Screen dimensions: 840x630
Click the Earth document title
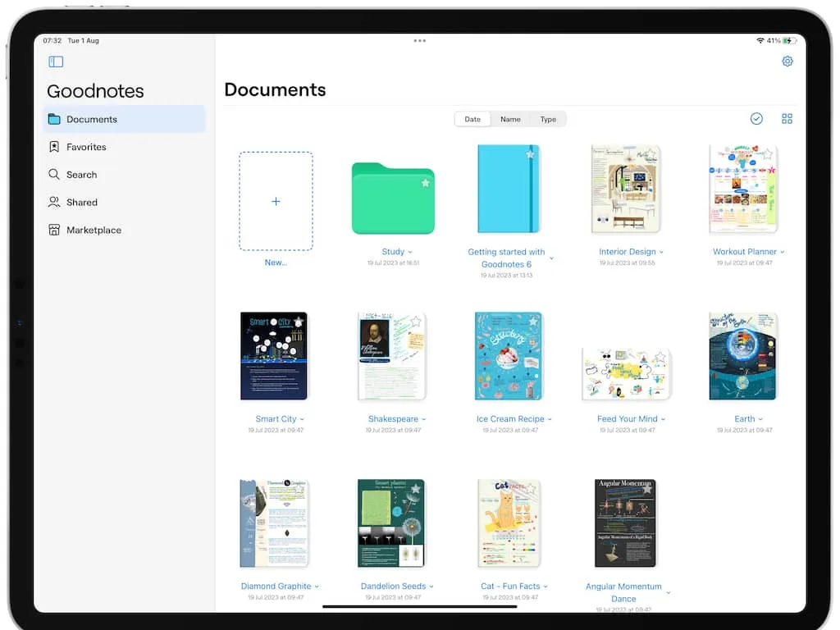pos(744,419)
